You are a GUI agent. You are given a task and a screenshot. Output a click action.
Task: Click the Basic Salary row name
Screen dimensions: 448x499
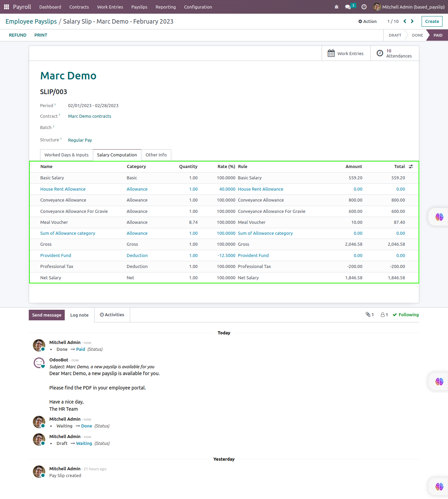point(52,178)
